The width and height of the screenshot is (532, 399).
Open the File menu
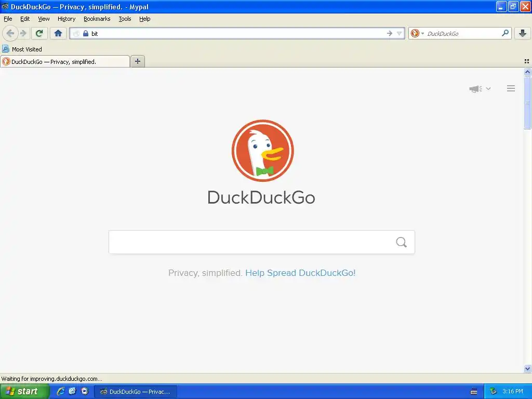(x=8, y=19)
